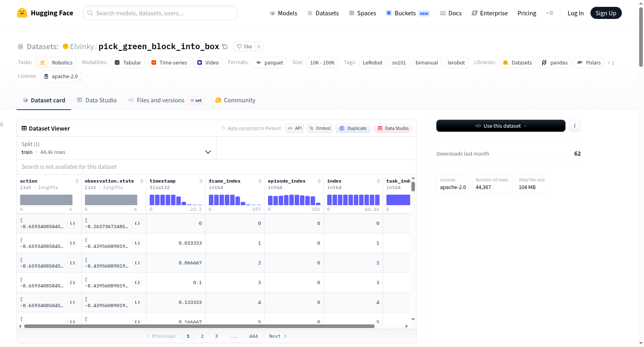The height and width of the screenshot is (347, 644).
Task: Open the red Data Studio button
Action: (393, 128)
